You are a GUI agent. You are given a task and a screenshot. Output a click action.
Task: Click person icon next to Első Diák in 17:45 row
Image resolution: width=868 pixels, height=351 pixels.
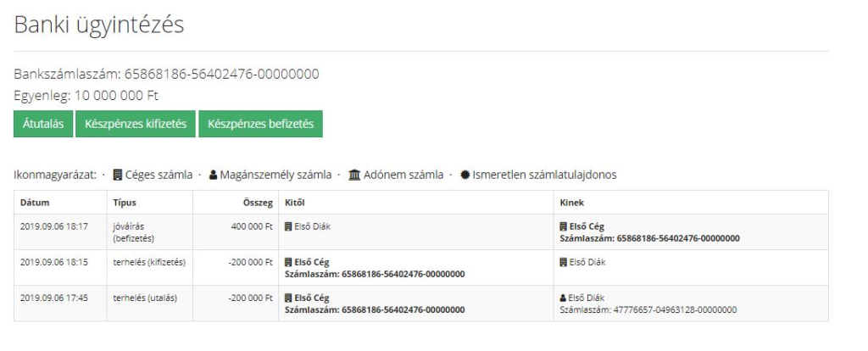564,298
